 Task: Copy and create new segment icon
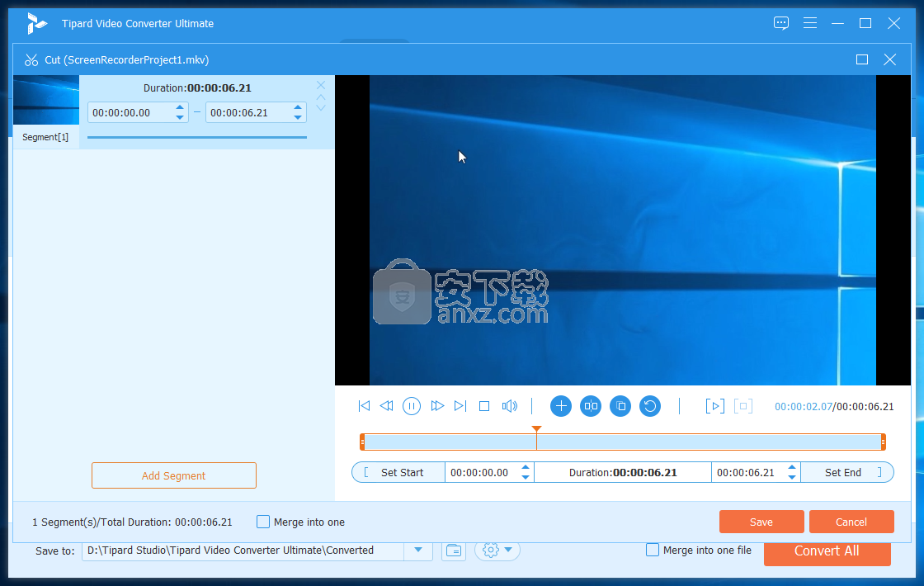click(620, 405)
